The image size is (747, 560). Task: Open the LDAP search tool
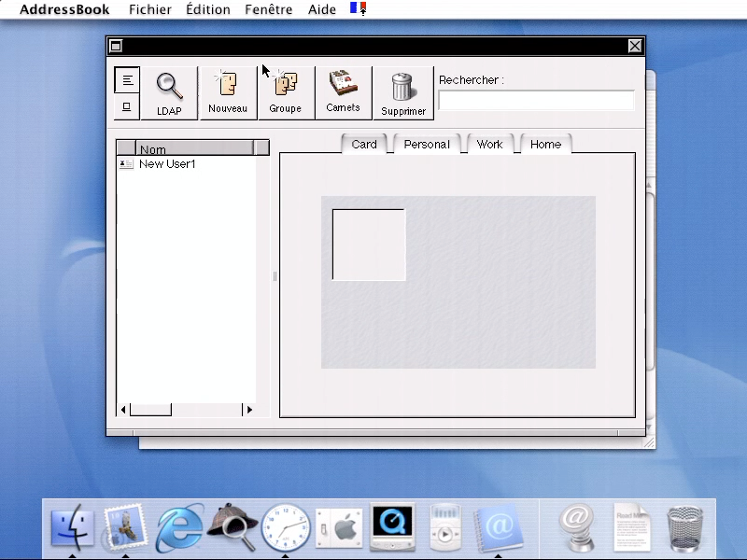pos(169,93)
